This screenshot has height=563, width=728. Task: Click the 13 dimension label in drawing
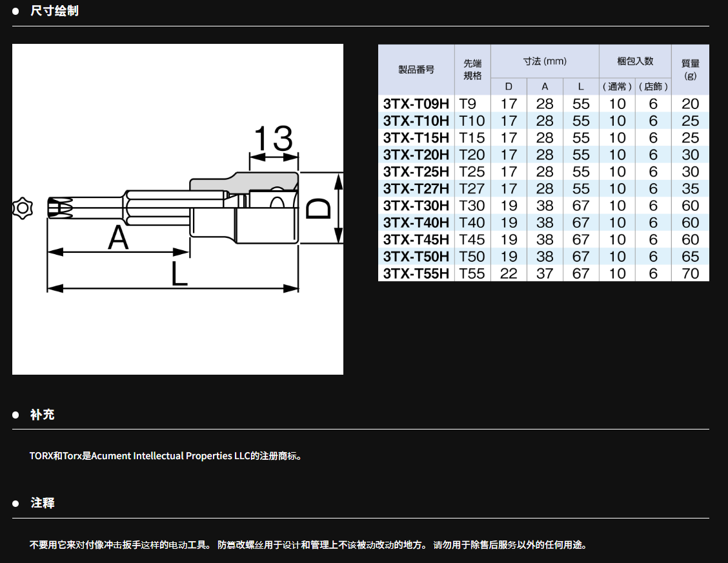pos(273,138)
